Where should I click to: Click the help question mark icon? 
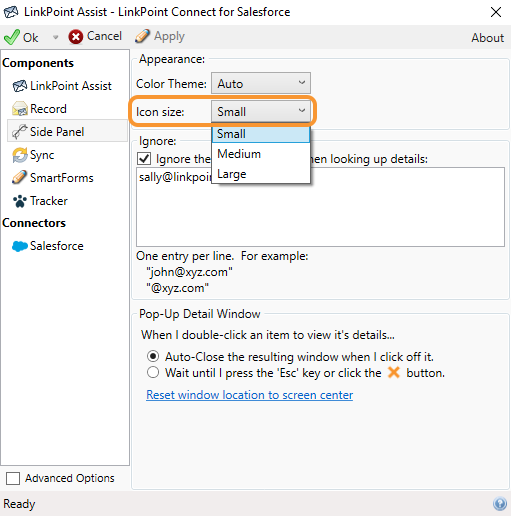(x=500, y=504)
